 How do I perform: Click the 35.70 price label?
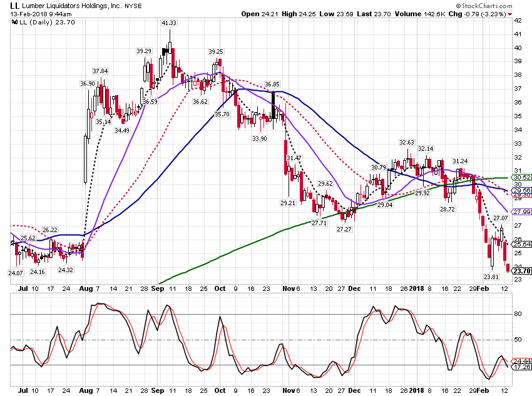coord(222,114)
